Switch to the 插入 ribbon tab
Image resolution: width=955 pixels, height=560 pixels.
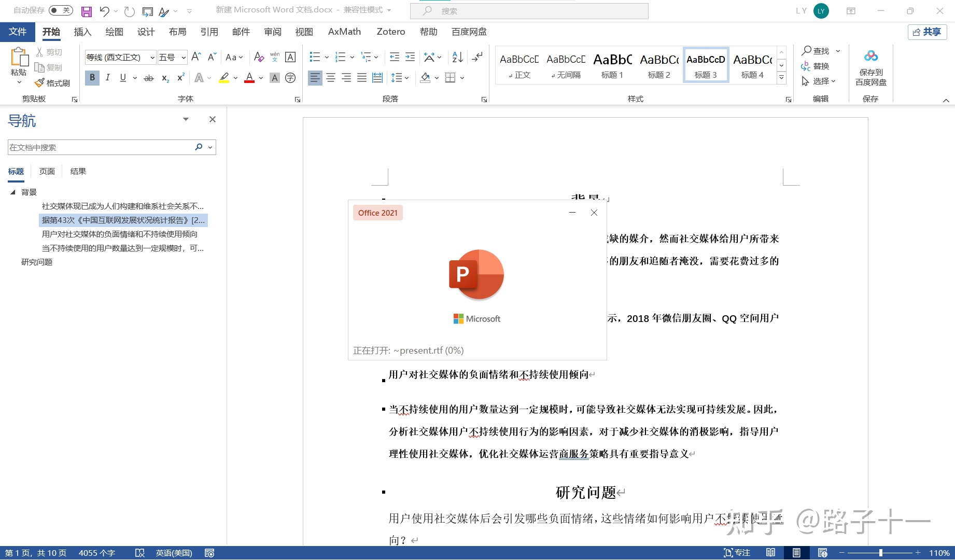coord(82,32)
